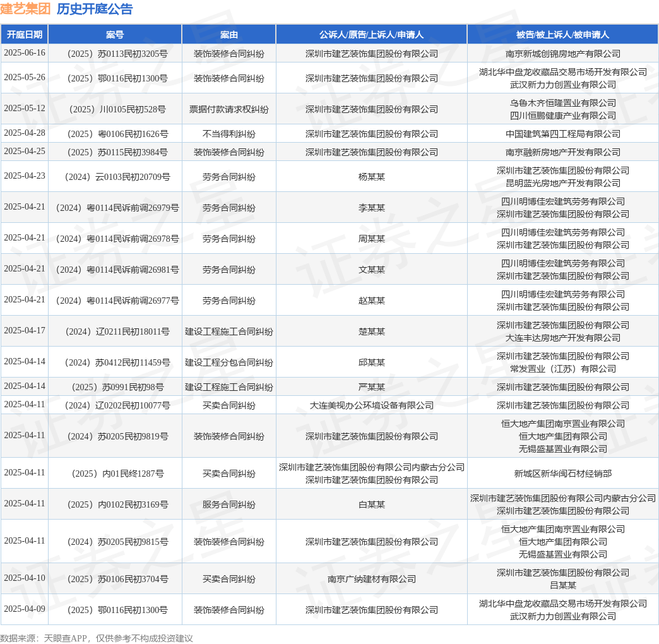Click the 数据来源 天眼查APP footer note
The height and width of the screenshot is (644, 659).
click(97, 638)
